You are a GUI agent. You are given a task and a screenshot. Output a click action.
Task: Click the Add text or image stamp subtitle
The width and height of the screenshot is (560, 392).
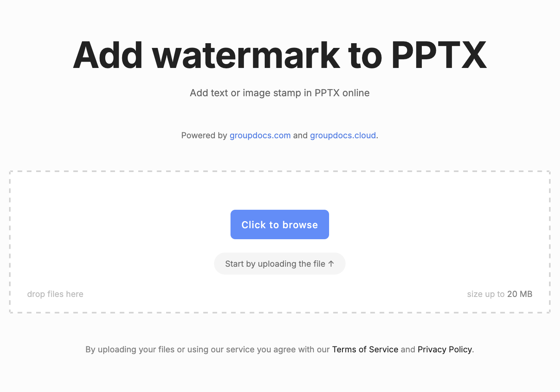point(280,93)
